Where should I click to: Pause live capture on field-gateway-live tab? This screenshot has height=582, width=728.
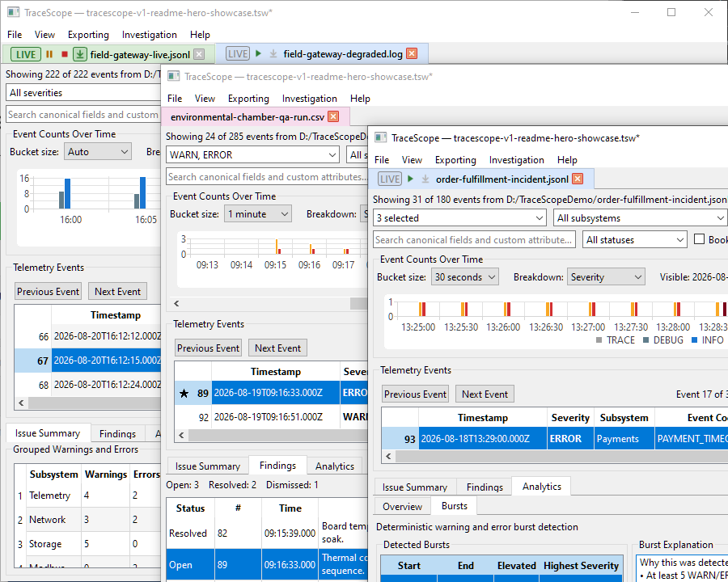tap(49, 54)
